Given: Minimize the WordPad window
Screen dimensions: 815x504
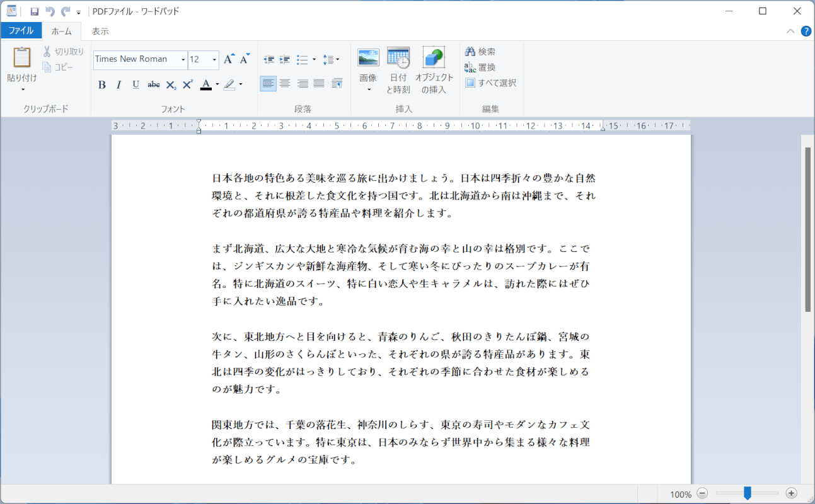Looking at the screenshot, I should (x=729, y=11).
